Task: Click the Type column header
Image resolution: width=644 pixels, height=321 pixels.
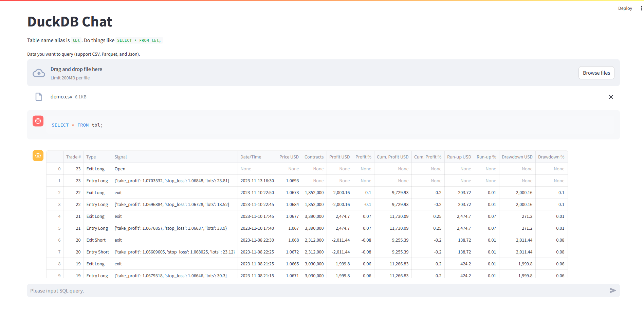Action: [98, 157]
